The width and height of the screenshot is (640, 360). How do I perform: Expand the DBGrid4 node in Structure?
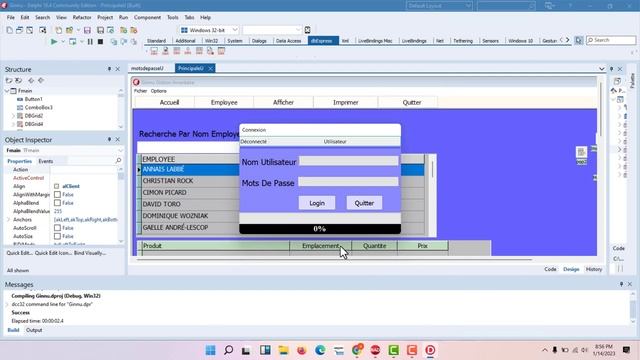point(13,124)
